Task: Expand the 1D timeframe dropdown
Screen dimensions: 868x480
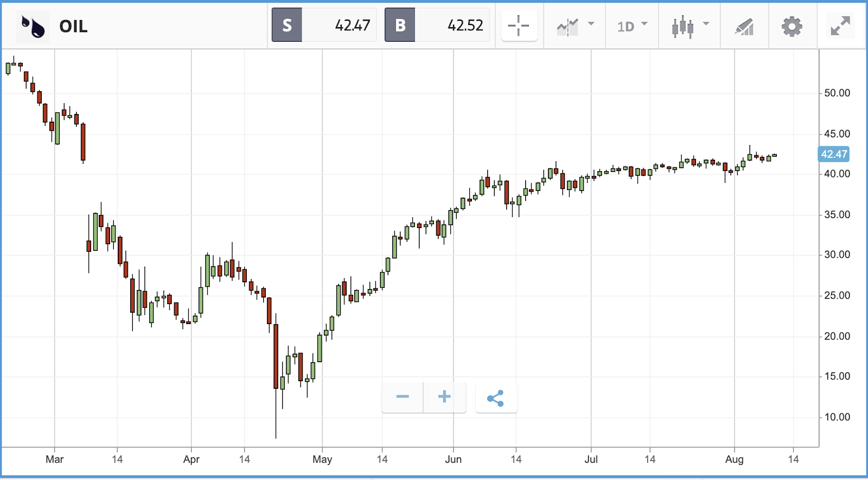Action: (x=632, y=26)
